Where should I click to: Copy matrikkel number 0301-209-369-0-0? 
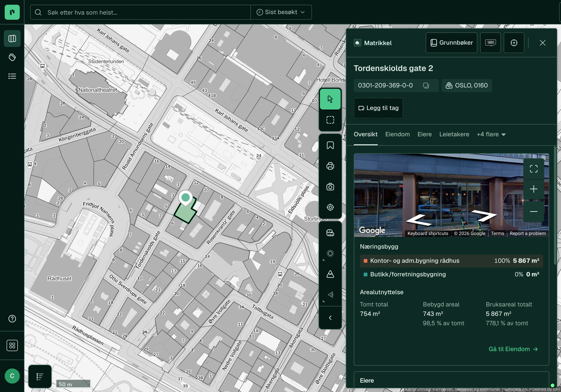click(426, 85)
